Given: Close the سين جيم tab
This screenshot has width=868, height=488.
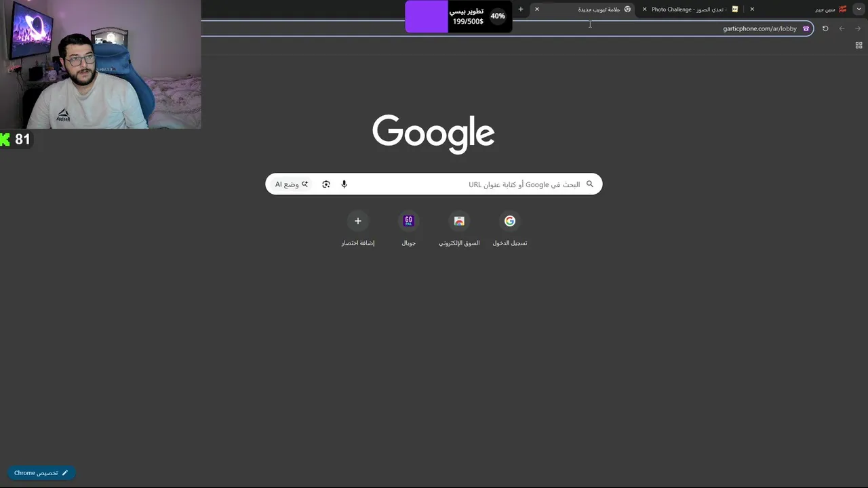Looking at the screenshot, I should [x=752, y=9].
